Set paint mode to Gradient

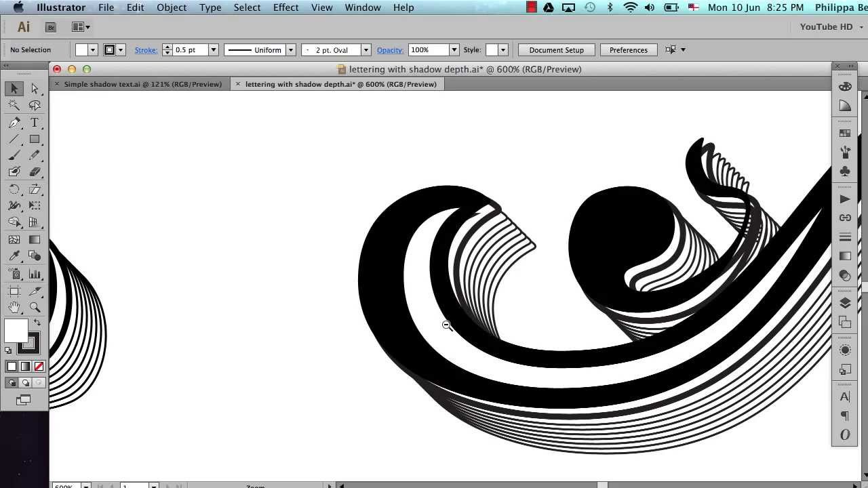pos(25,367)
